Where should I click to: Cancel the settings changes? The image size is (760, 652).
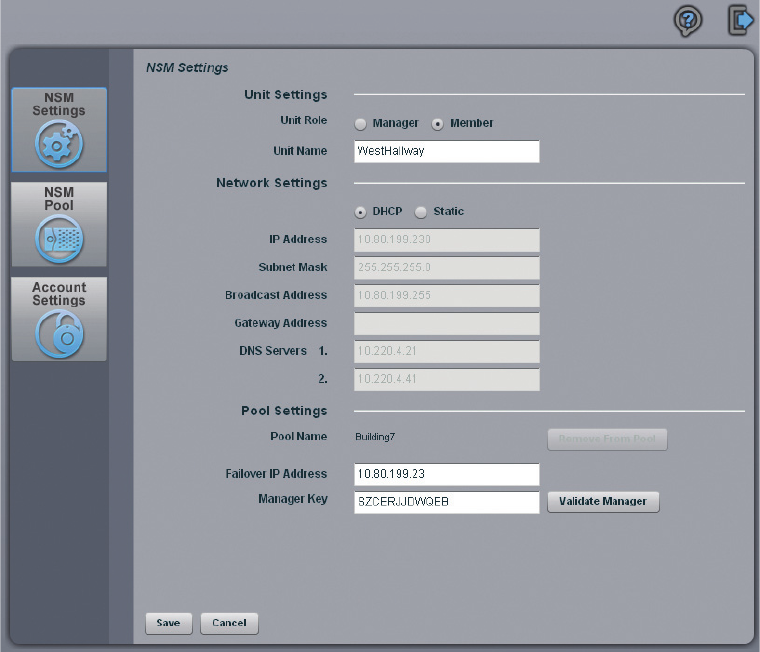pyautogui.click(x=229, y=623)
